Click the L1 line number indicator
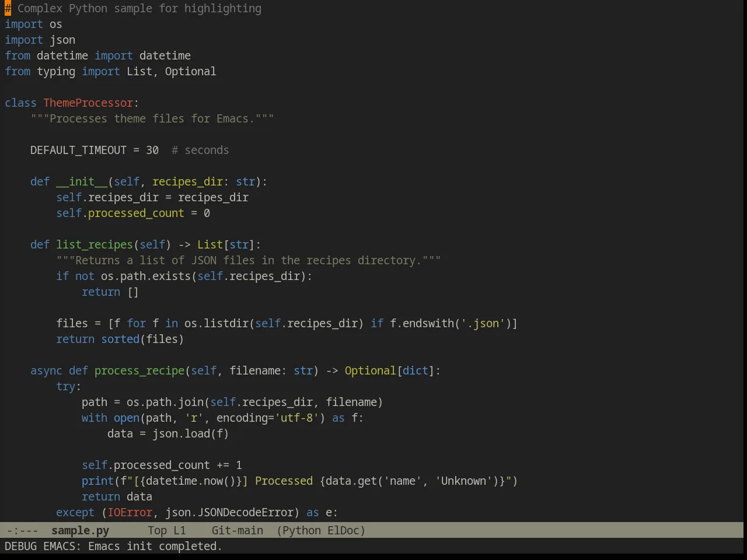This screenshot has height=560, width=747. [179, 530]
